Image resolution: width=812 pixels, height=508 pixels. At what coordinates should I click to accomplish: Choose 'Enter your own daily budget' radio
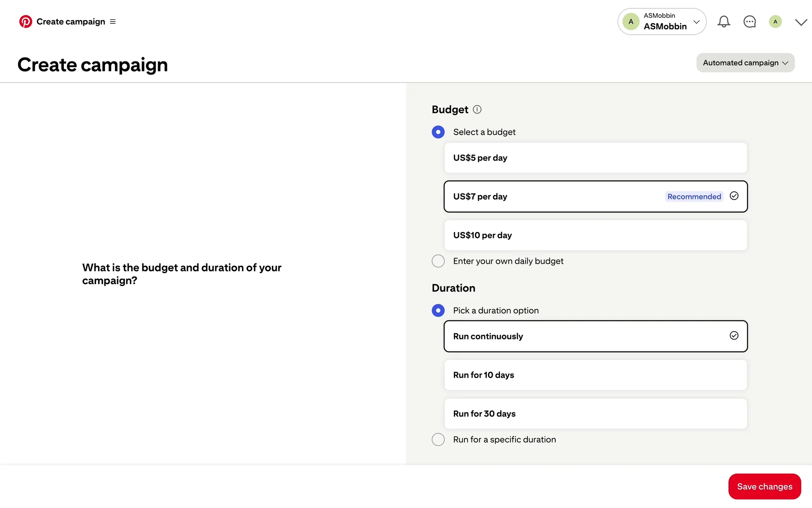438,261
